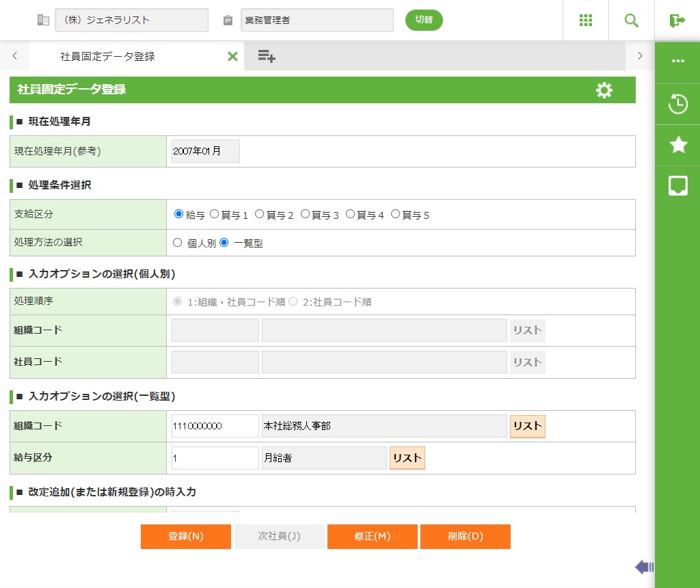The width and height of the screenshot is (700, 588).
Task: Expand the three-dots sidebar menu
Action: click(677, 61)
